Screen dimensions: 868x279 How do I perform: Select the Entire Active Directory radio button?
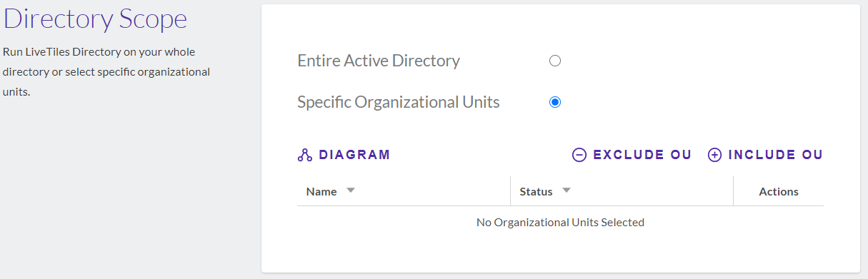555,61
